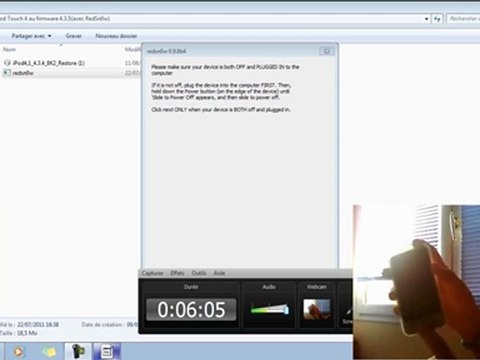Click the Durée label in the recorder

coord(191,287)
